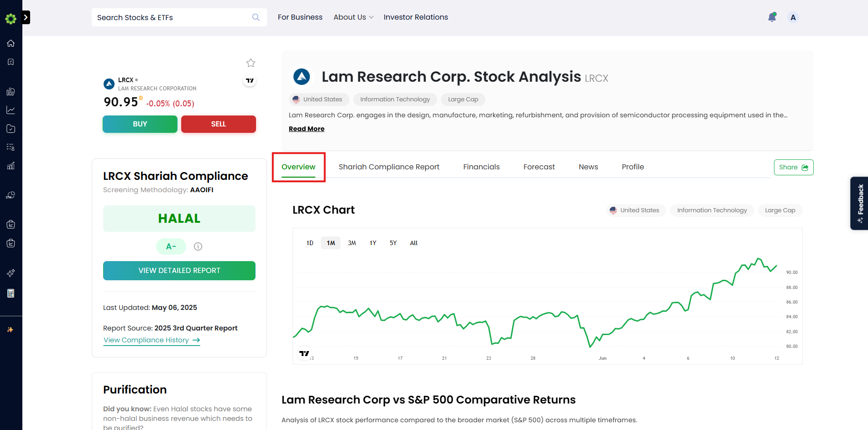The image size is (868, 430).
Task: Open View Compliance History link
Action: coord(152,341)
